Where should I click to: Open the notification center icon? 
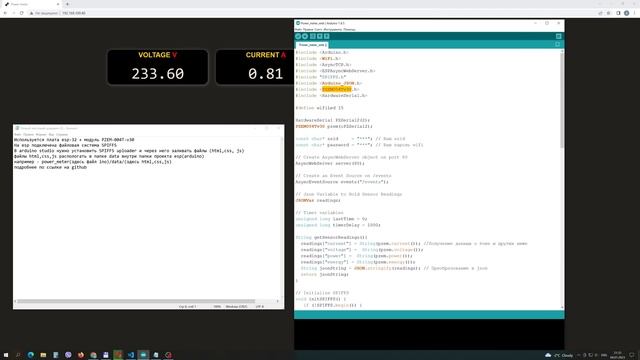tap(632, 355)
